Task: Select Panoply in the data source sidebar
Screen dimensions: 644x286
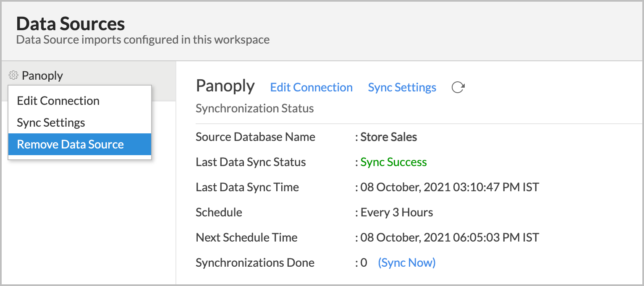Action: (42, 75)
